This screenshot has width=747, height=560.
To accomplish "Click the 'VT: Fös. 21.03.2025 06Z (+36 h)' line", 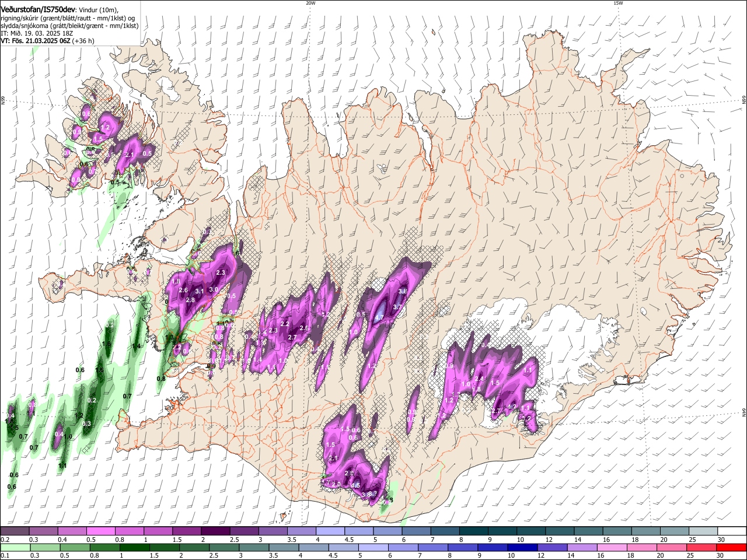I will point(47,41).
